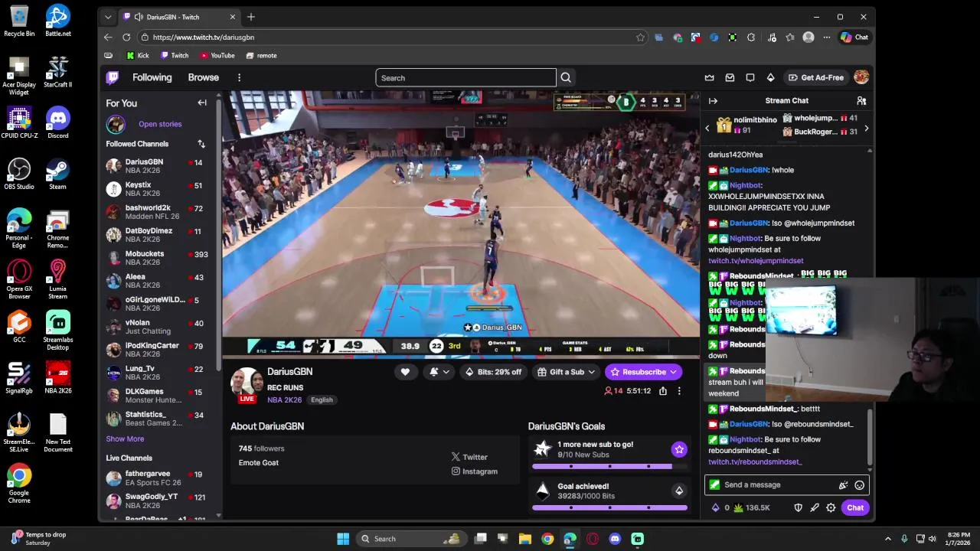Open emote picker in chat box
980x551 pixels.
(x=860, y=485)
